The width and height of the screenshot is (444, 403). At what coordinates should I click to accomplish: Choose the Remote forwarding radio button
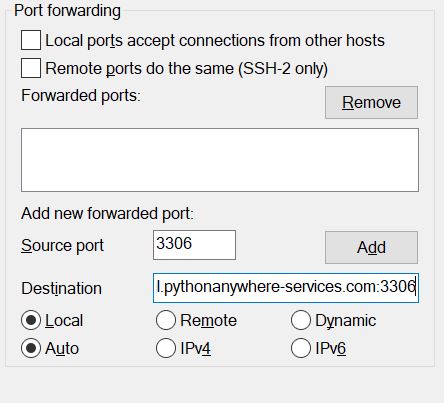pyautogui.click(x=166, y=320)
